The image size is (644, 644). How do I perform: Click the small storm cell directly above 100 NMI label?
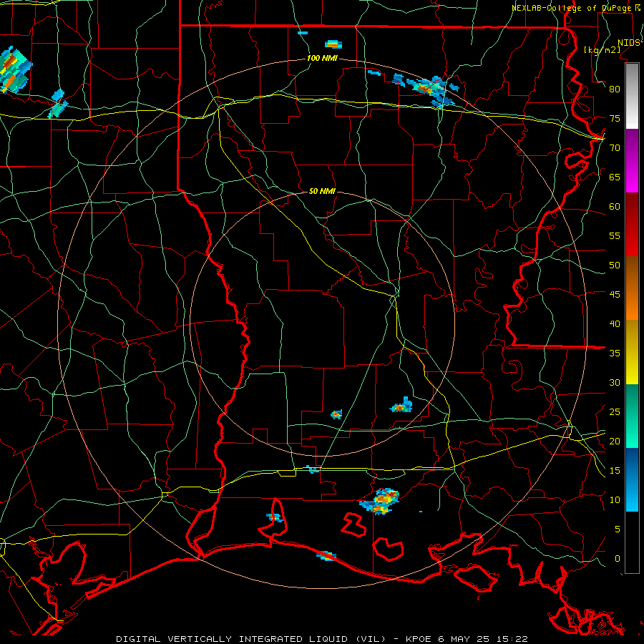coord(333,44)
